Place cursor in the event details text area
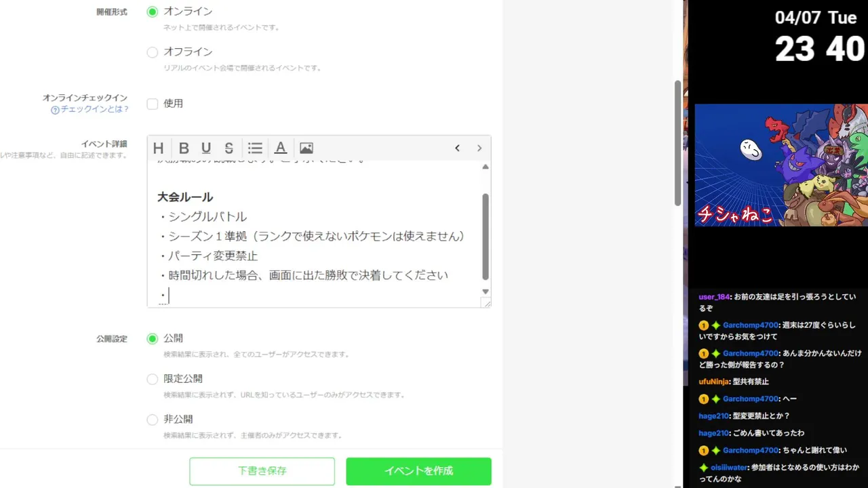 [314, 233]
